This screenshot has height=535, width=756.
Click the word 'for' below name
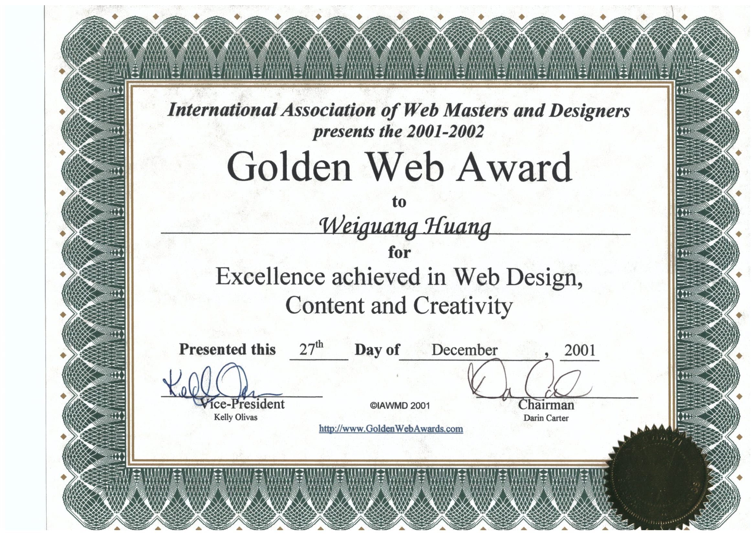coord(399,253)
